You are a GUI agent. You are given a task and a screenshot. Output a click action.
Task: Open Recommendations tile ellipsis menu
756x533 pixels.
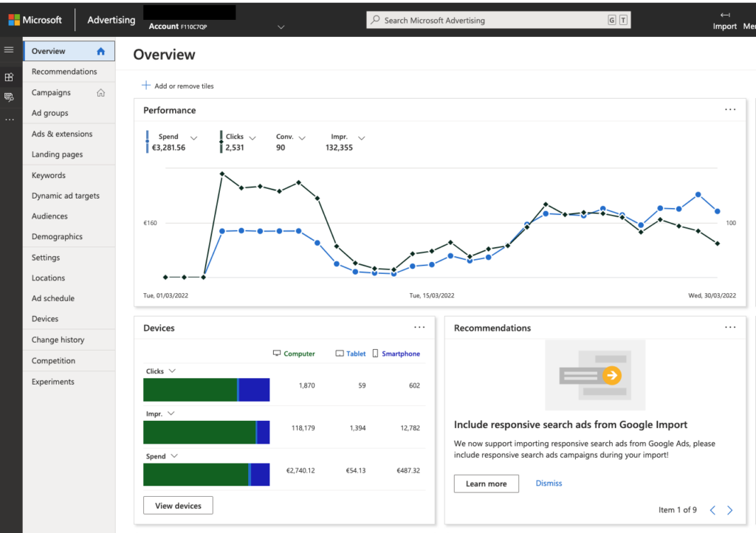click(x=730, y=327)
